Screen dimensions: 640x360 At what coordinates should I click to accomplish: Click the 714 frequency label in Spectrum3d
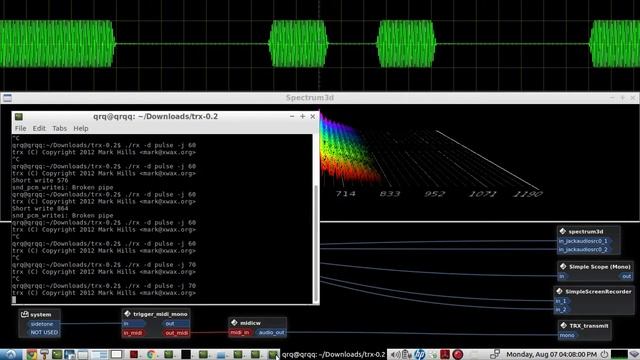[x=345, y=193]
